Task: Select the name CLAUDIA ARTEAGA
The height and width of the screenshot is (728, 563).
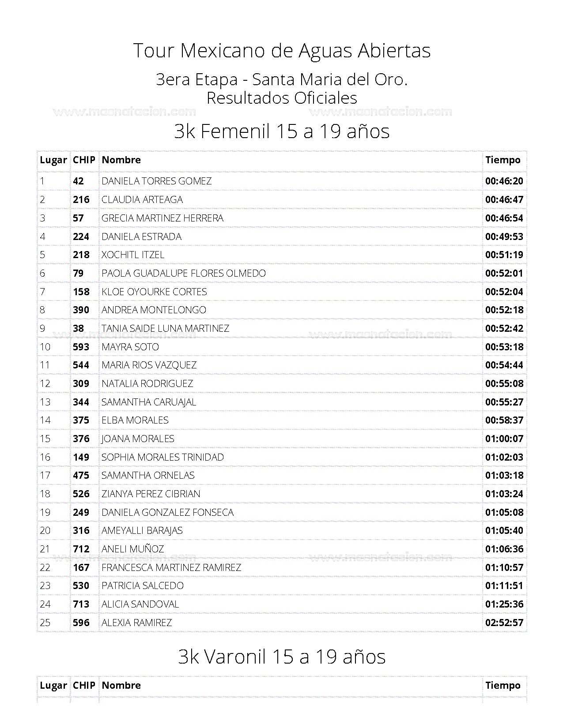Action: tap(142, 200)
